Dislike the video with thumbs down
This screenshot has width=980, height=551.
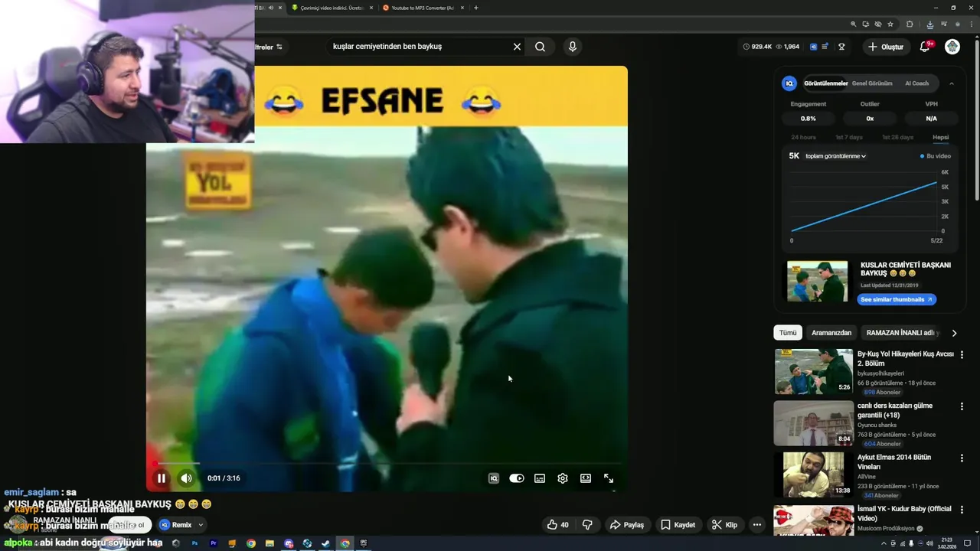587,525
